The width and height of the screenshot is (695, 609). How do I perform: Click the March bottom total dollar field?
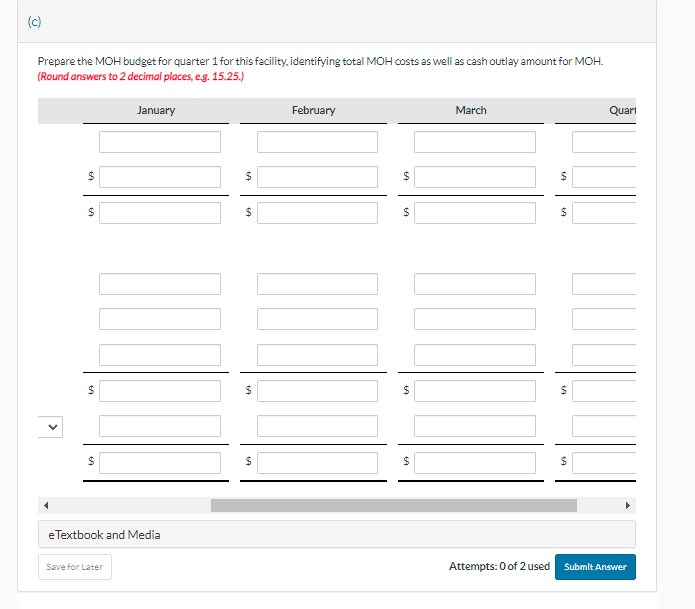(x=475, y=463)
